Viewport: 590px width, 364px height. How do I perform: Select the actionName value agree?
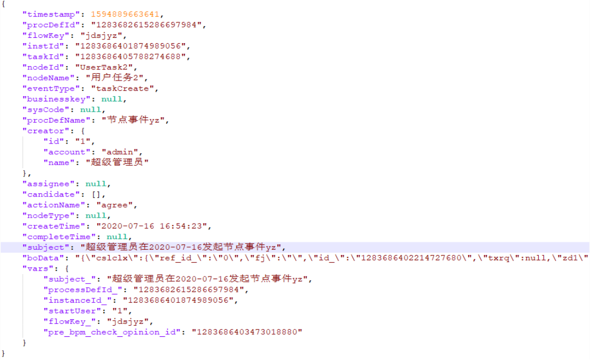[x=114, y=205]
